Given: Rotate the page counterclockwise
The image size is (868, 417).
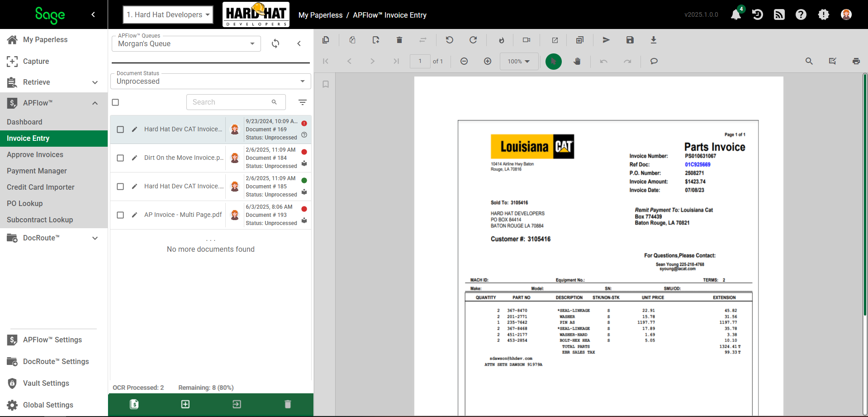Looking at the screenshot, I should [449, 40].
